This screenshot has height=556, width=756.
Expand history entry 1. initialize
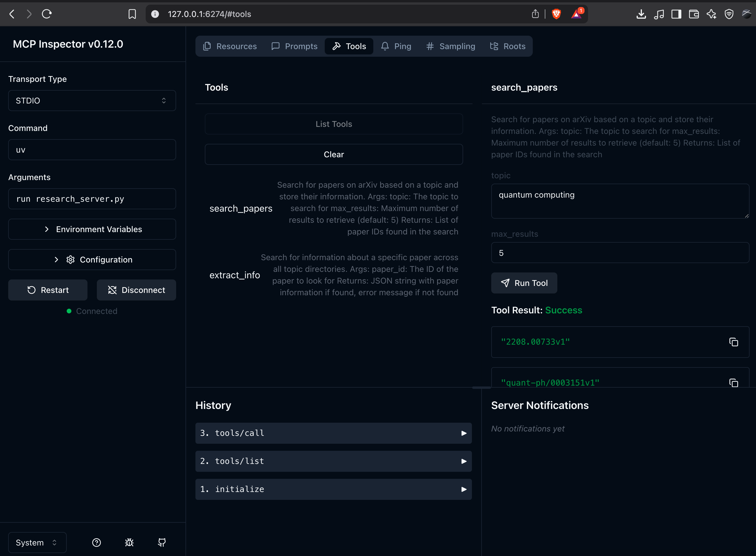tap(333, 489)
